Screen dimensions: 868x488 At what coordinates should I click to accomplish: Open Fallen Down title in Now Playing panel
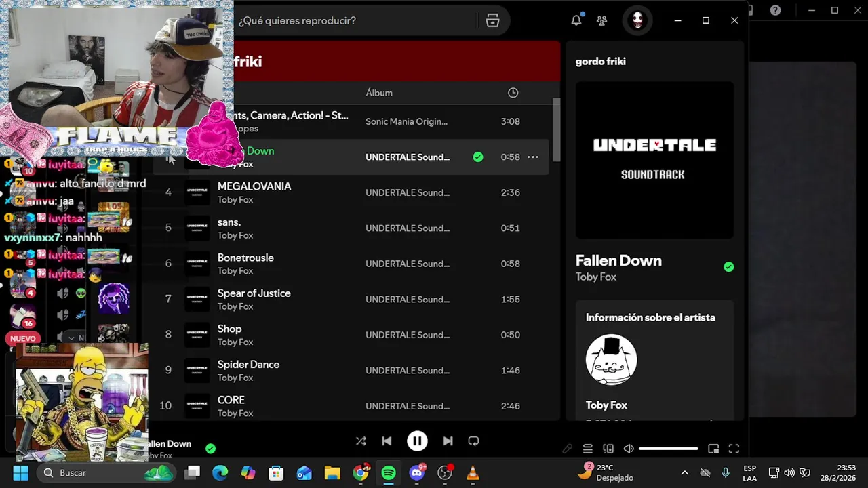pos(618,260)
